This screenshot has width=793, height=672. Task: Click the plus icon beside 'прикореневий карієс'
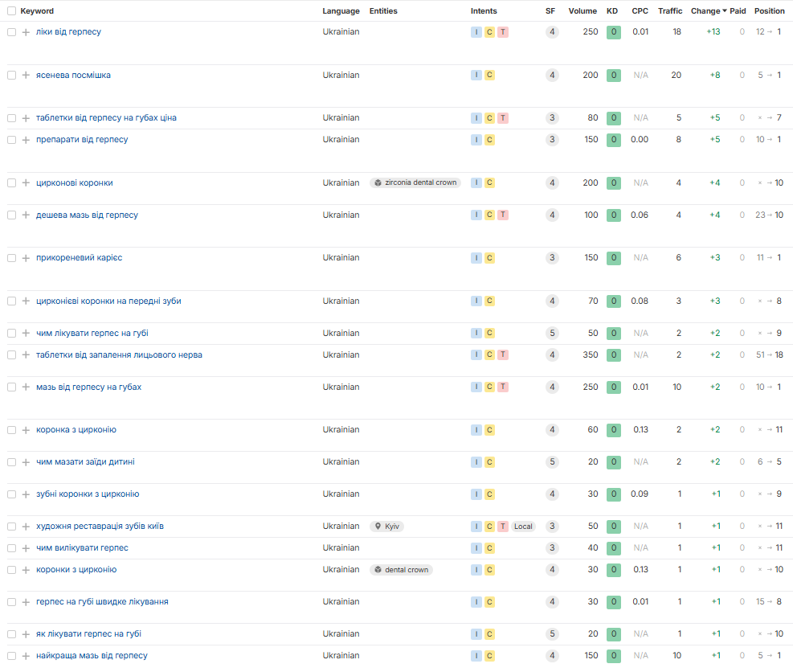pos(26,258)
